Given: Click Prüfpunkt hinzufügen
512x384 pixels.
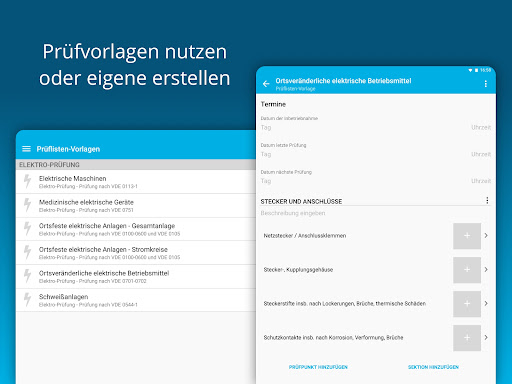Looking at the screenshot, I should pyautogui.click(x=318, y=367).
